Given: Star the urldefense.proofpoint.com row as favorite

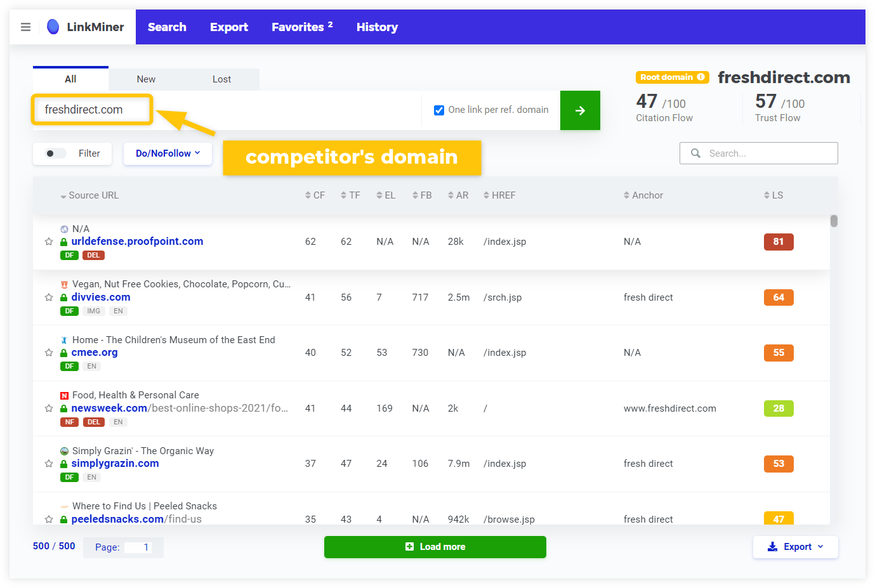Looking at the screenshot, I should (x=49, y=242).
